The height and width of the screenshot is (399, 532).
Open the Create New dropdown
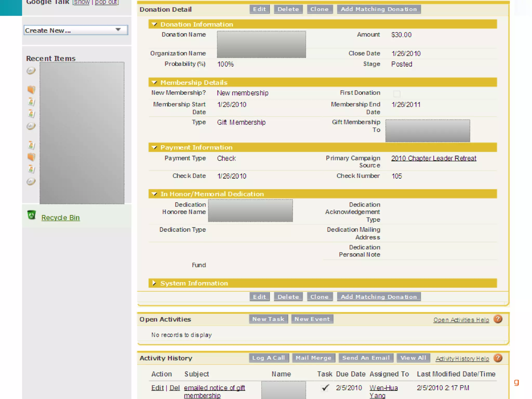point(75,30)
